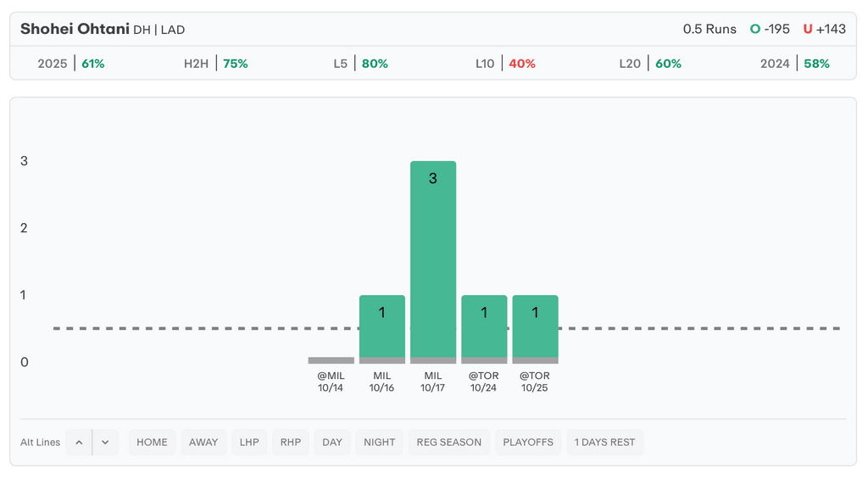Toggle the HOME games filter
The height and width of the screenshot is (479, 868).
tap(152, 443)
